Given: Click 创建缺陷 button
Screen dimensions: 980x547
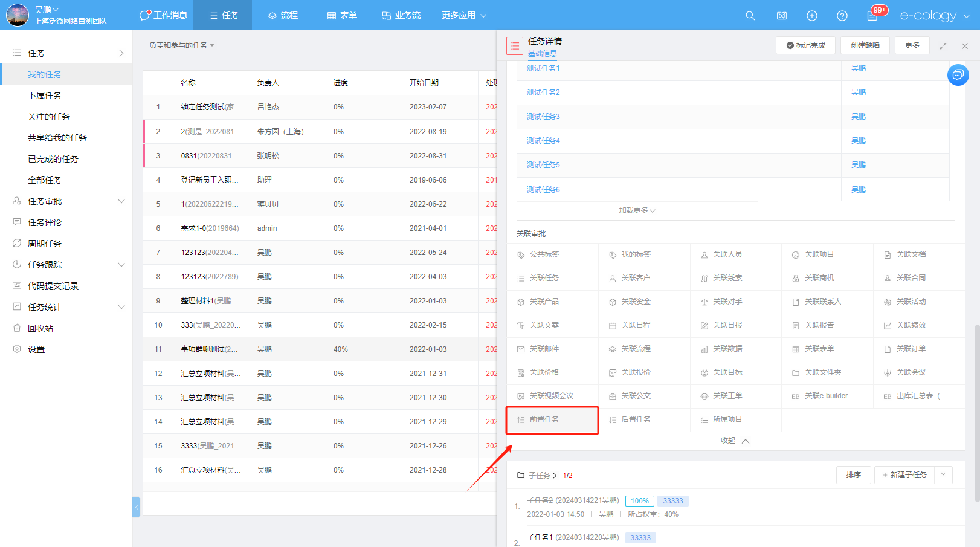Looking at the screenshot, I should tap(865, 45).
